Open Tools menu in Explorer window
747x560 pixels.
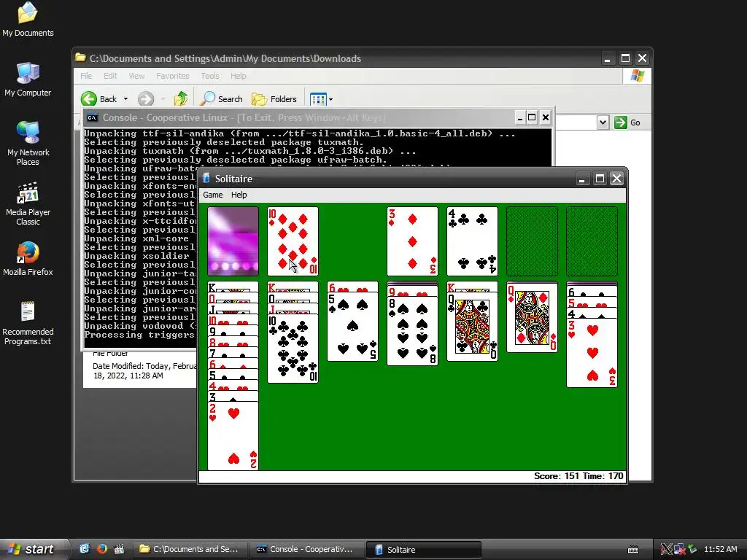(x=210, y=76)
